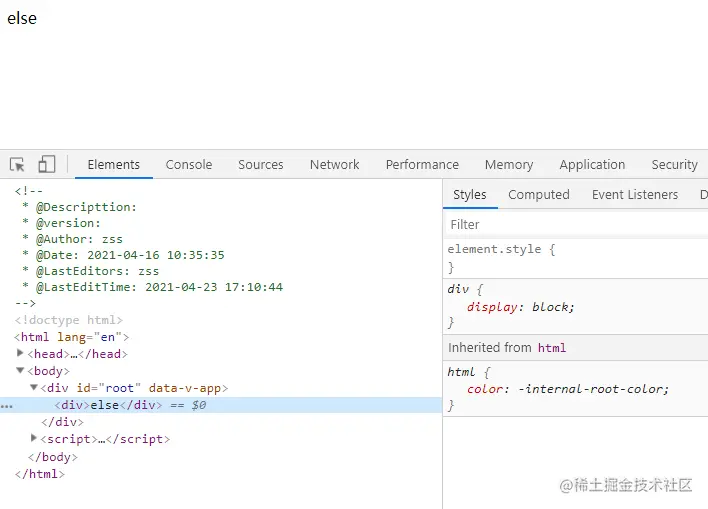Screen dimensions: 708x509
Task: Toggle the device toolbar icon
Action: (47, 164)
